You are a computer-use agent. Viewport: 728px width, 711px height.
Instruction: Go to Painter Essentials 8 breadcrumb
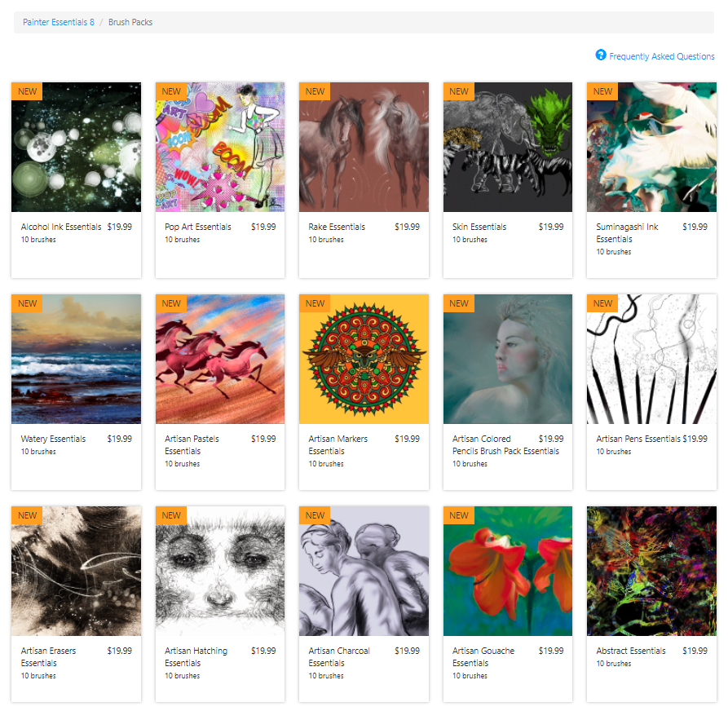[x=59, y=22]
